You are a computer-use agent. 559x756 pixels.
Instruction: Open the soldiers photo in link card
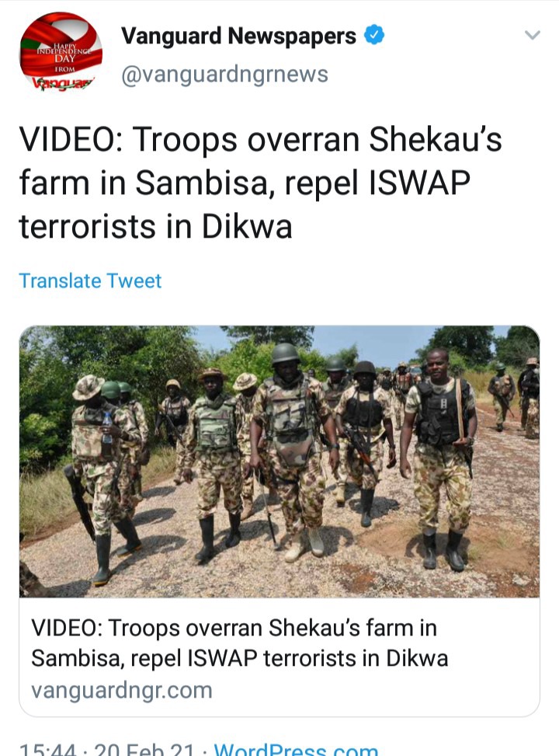click(x=279, y=462)
